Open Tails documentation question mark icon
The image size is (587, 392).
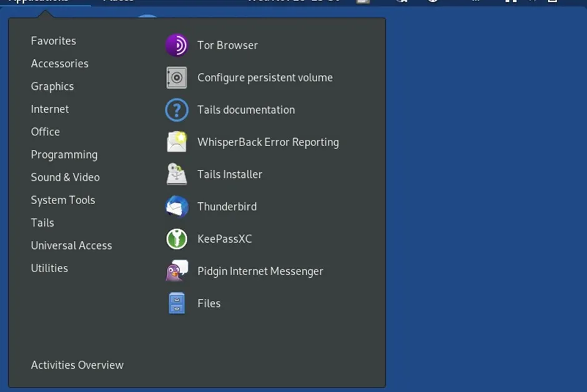tap(177, 110)
